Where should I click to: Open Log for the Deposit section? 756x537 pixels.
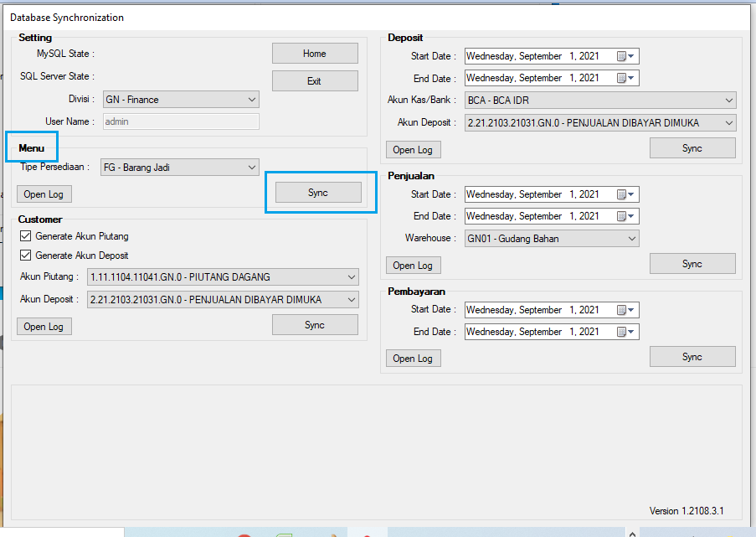[413, 150]
